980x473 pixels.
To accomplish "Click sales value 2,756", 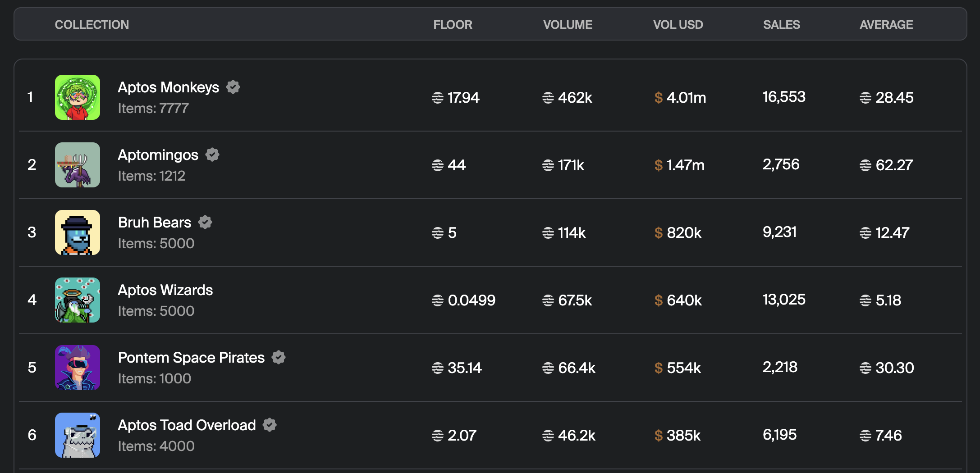I will click(781, 165).
